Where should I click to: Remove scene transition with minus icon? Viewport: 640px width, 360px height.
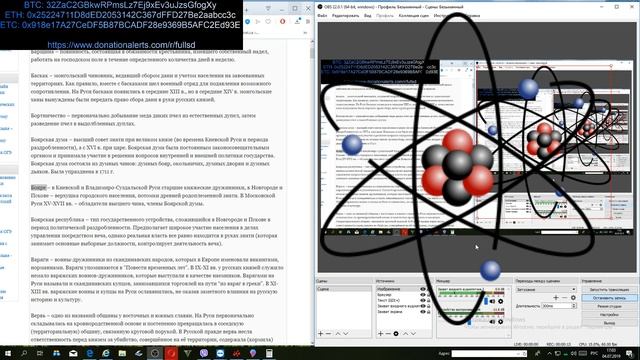pyautogui.click(x=564, y=298)
